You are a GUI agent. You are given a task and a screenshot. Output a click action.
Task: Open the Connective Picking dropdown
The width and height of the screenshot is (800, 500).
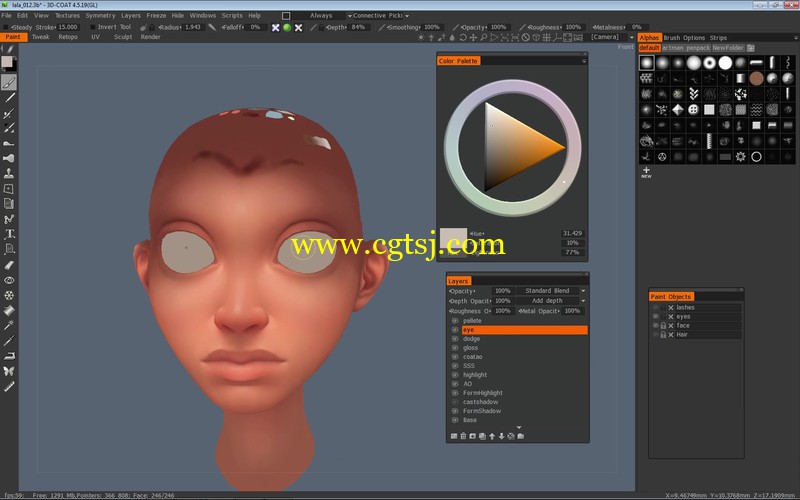pyautogui.click(x=381, y=16)
